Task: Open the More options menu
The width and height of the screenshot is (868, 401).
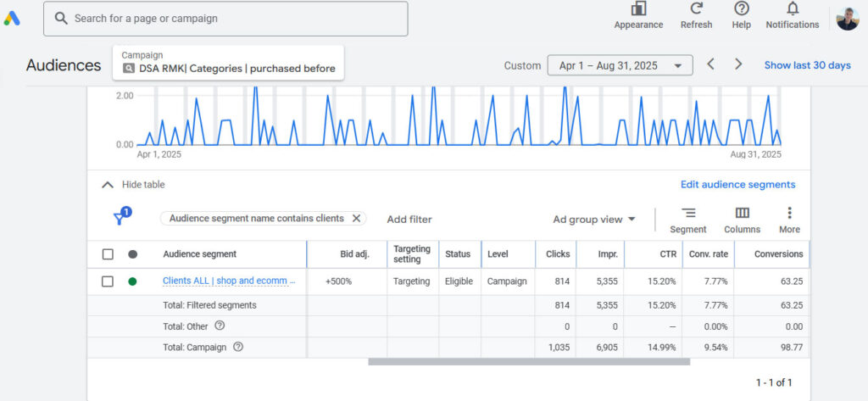Action: (x=789, y=214)
